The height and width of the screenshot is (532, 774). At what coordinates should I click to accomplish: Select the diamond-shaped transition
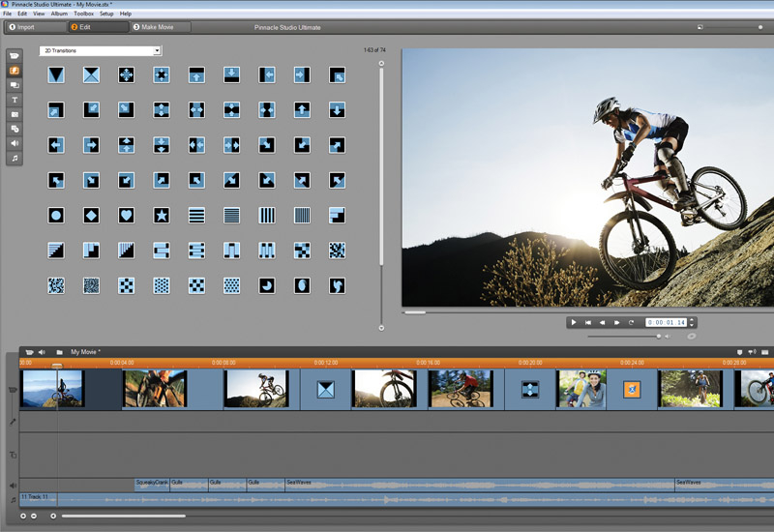tap(91, 215)
